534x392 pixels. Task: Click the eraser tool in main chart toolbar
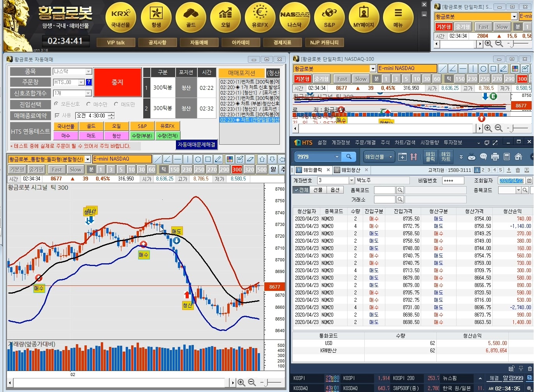pyautogui.click(x=250, y=159)
